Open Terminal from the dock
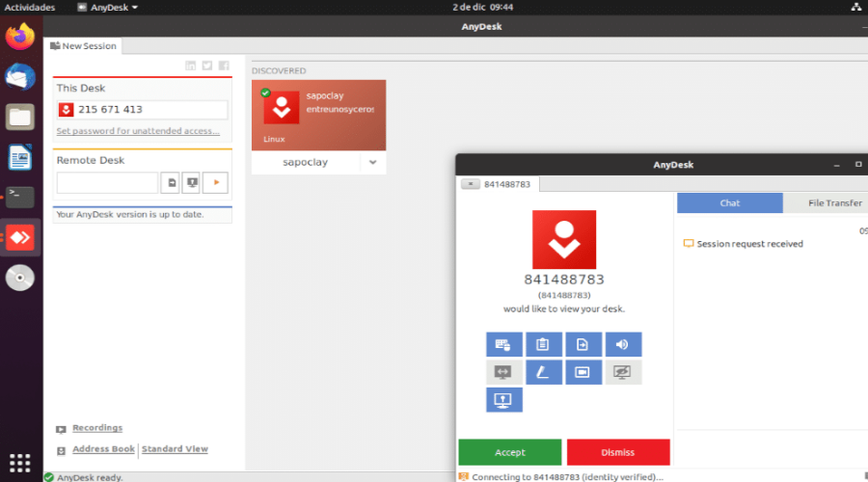Viewport: 868px width, 482px height. click(20, 198)
